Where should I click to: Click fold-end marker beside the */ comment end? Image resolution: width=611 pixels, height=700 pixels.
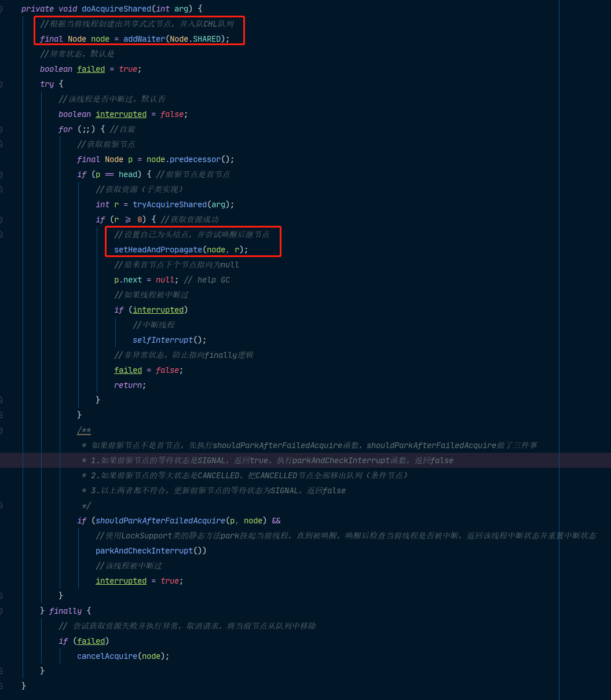pos(1,505)
